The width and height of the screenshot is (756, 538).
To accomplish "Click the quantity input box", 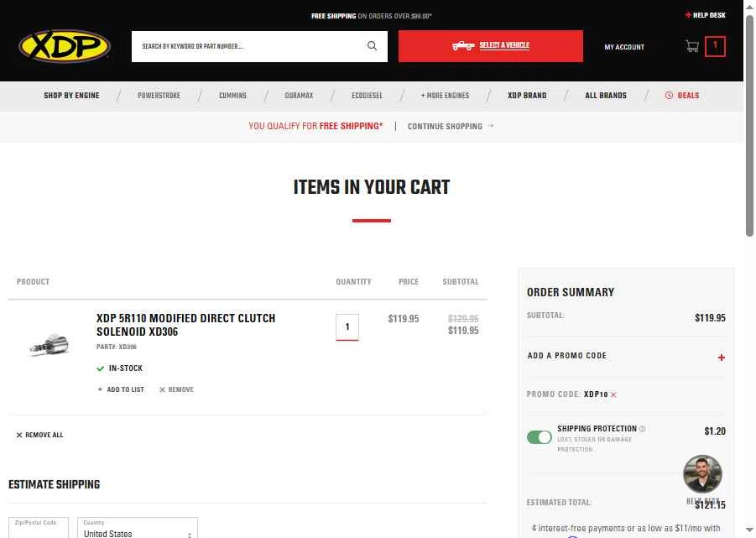I will [x=347, y=326].
